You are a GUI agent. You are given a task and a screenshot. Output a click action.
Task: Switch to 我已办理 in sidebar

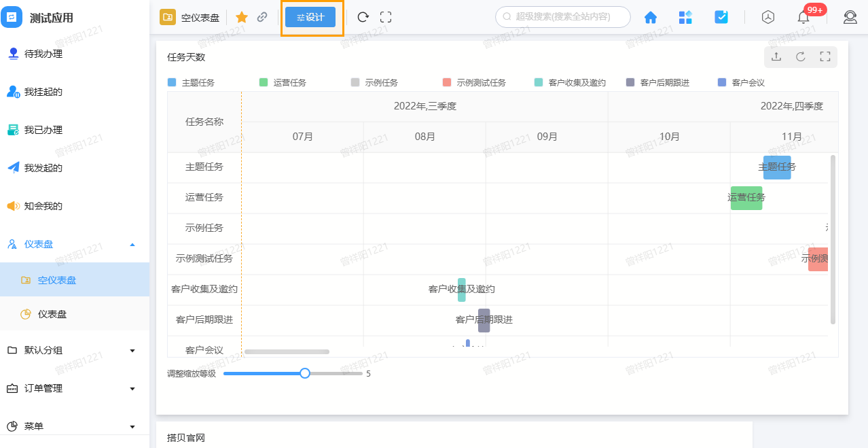(44, 130)
